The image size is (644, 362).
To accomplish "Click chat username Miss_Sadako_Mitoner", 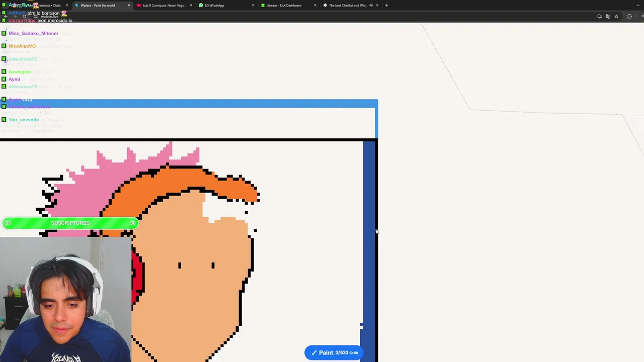I will 33,33.
